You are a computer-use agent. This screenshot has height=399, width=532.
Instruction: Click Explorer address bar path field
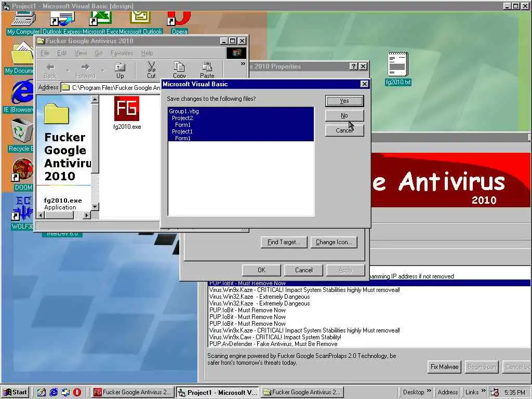pos(111,87)
